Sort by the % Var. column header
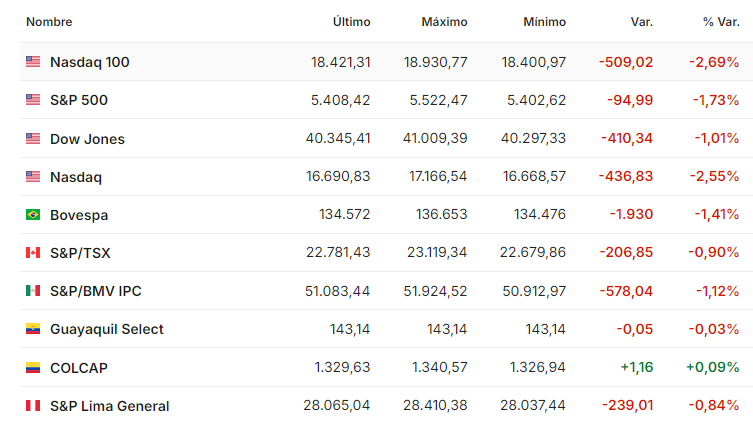Image resolution: width=753 pixels, height=422 pixels. (721, 22)
